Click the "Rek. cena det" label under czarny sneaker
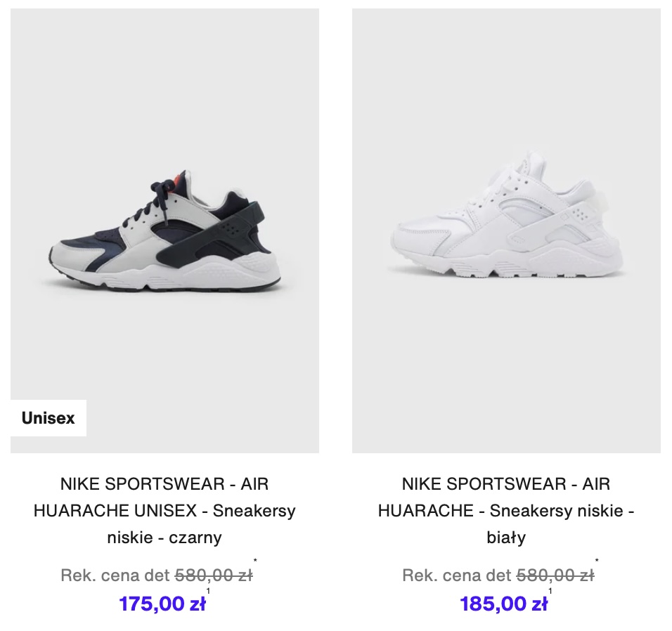The width and height of the screenshot is (672, 631). (x=116, y=575)
